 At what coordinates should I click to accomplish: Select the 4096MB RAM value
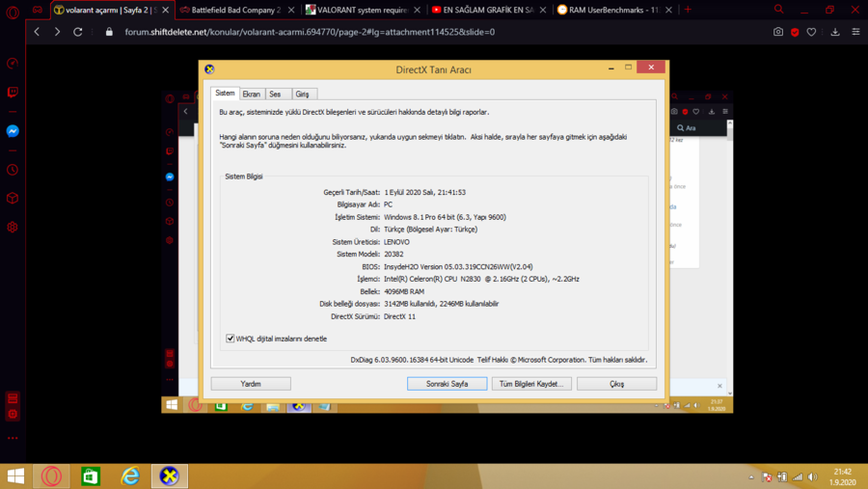[x=404, y=291]
